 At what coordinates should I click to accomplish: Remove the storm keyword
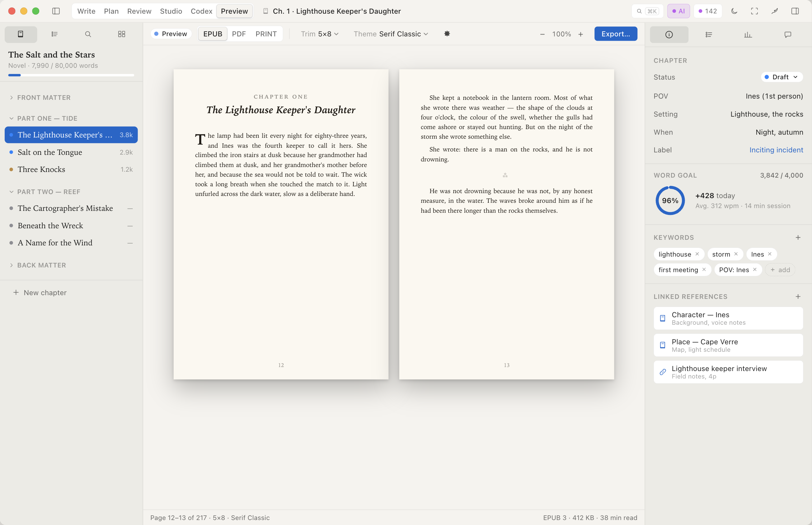coord(736,254)
